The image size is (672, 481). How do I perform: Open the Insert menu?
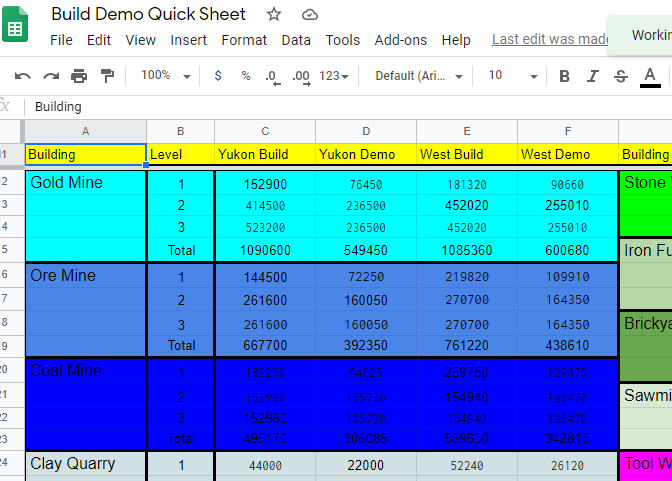(188, 40)
